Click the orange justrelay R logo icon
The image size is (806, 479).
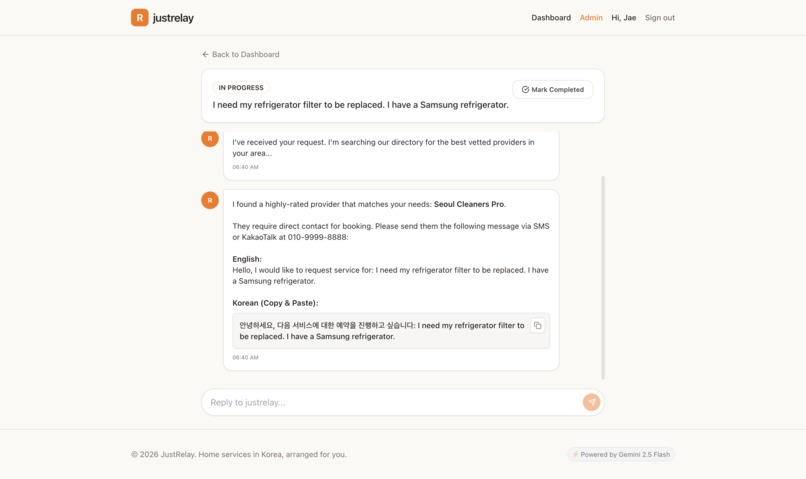[139, 17]
